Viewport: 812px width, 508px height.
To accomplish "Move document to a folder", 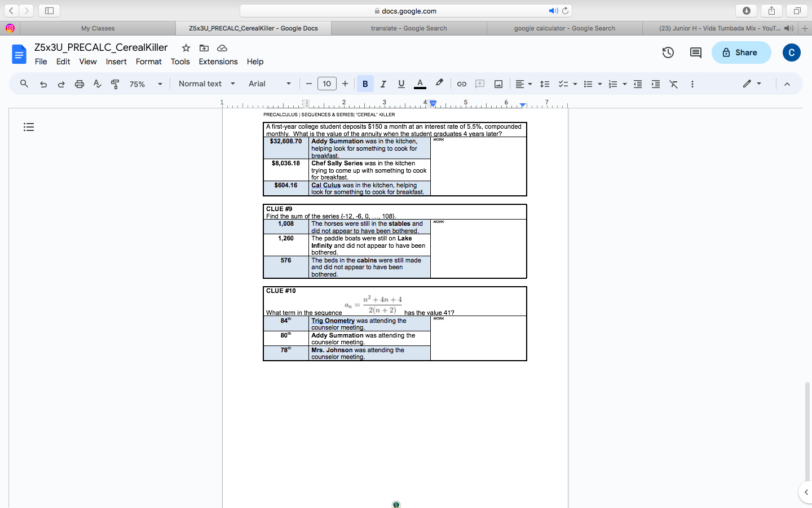I will pos(204,48).
